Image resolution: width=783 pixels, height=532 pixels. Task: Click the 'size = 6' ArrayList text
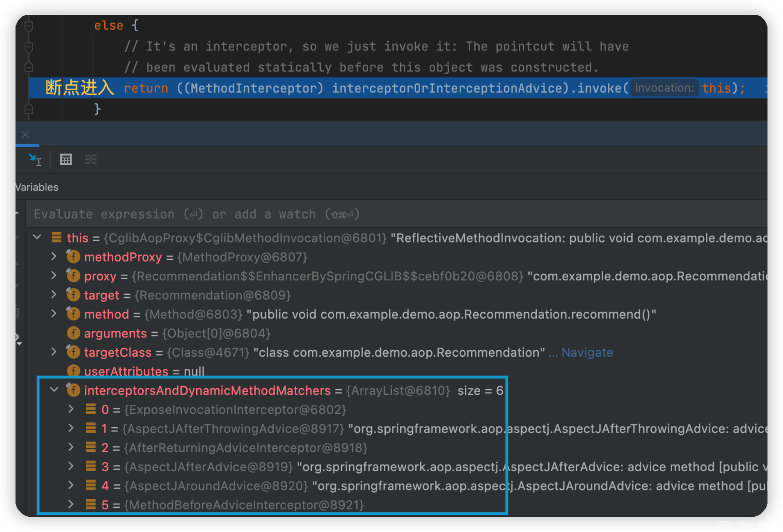coord(480,390)
